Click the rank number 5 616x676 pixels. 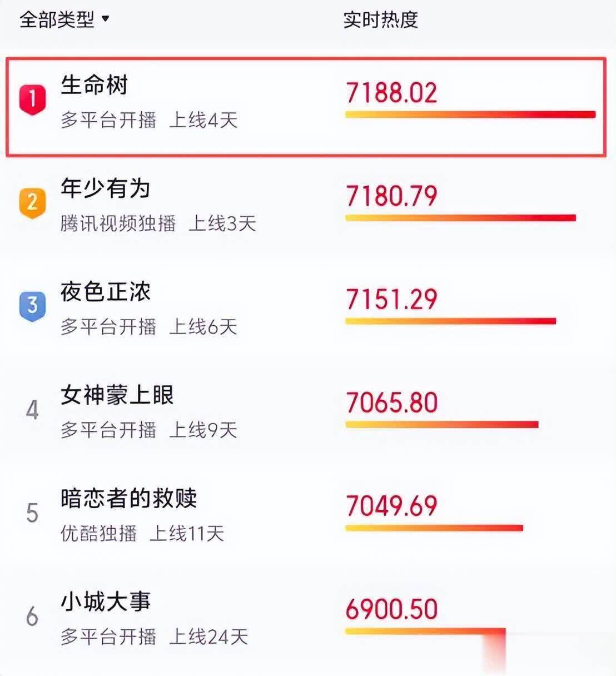click(x=32, y=513)
